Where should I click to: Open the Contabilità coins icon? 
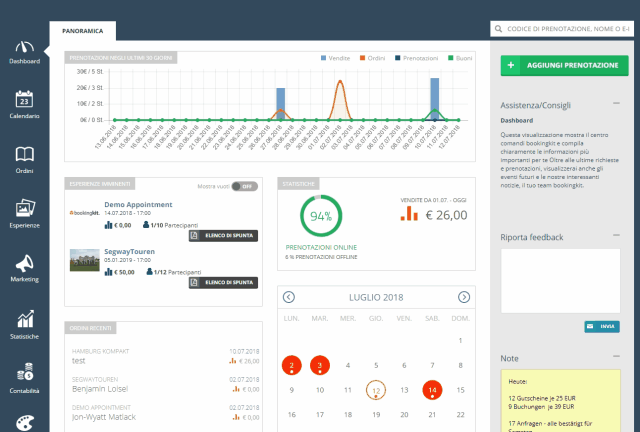(25, 371)
